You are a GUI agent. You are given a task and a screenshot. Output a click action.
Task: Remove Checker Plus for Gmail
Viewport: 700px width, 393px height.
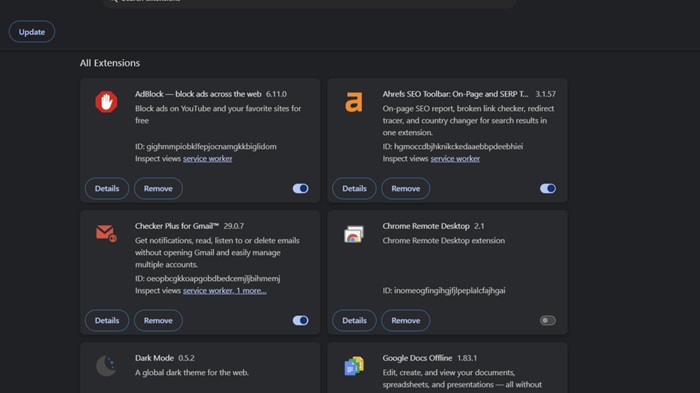click(x=158, y=320)
